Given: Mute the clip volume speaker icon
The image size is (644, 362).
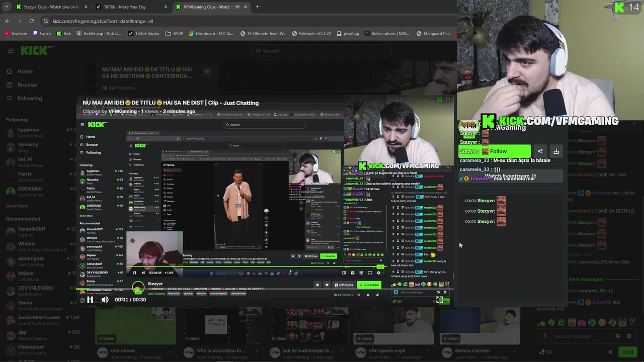Looking at the screenshot, I should [105, 300].
